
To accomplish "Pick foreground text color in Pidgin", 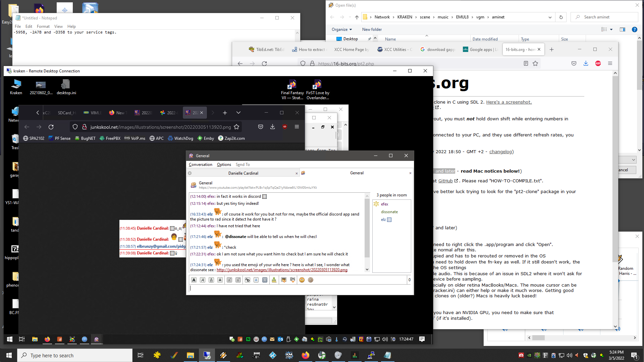I will click(x=256, y=280).
